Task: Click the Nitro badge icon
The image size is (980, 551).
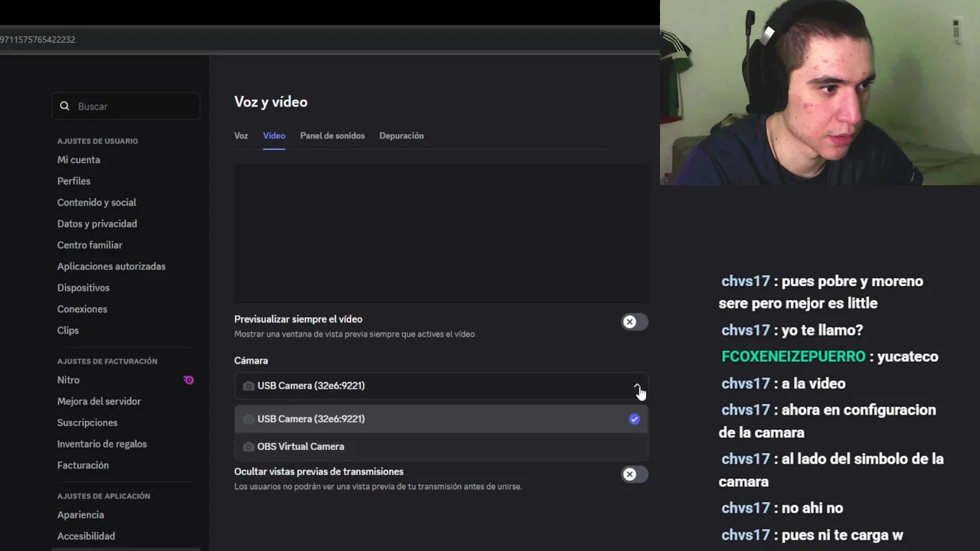Action: point(188,380)
